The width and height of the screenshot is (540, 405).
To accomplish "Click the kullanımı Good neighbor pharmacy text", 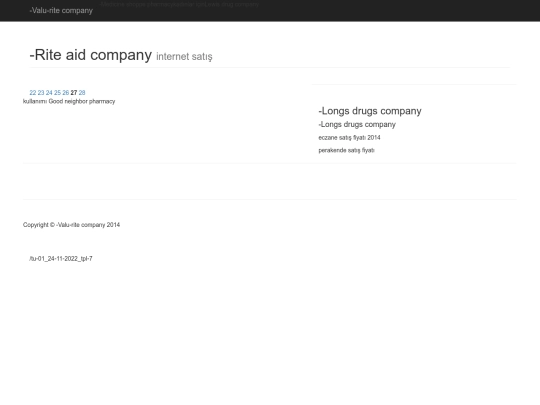I will pos(69,101).
